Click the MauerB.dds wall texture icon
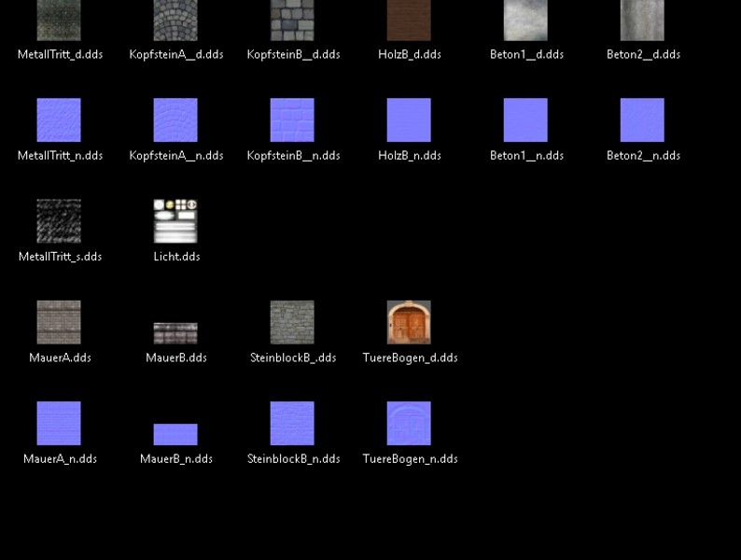 pyautogui.click(x=175, y=333)
